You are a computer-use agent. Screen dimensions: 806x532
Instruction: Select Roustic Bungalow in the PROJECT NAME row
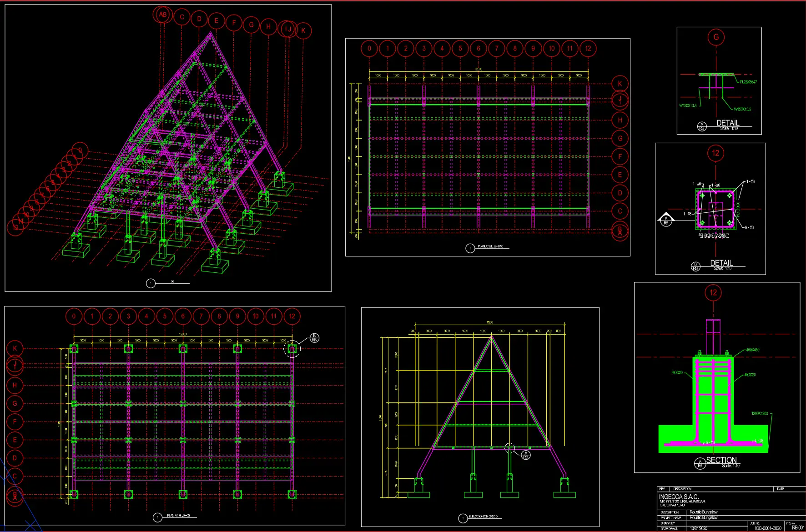coord(704,517)
